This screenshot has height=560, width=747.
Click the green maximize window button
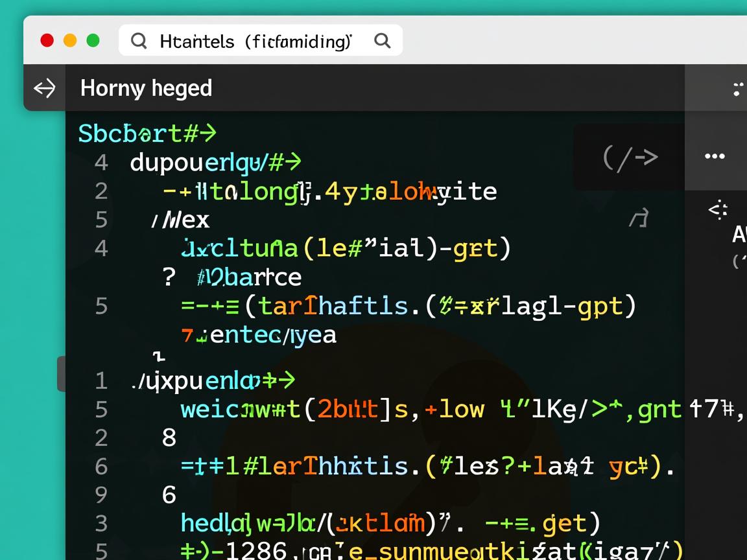point(93,41)
